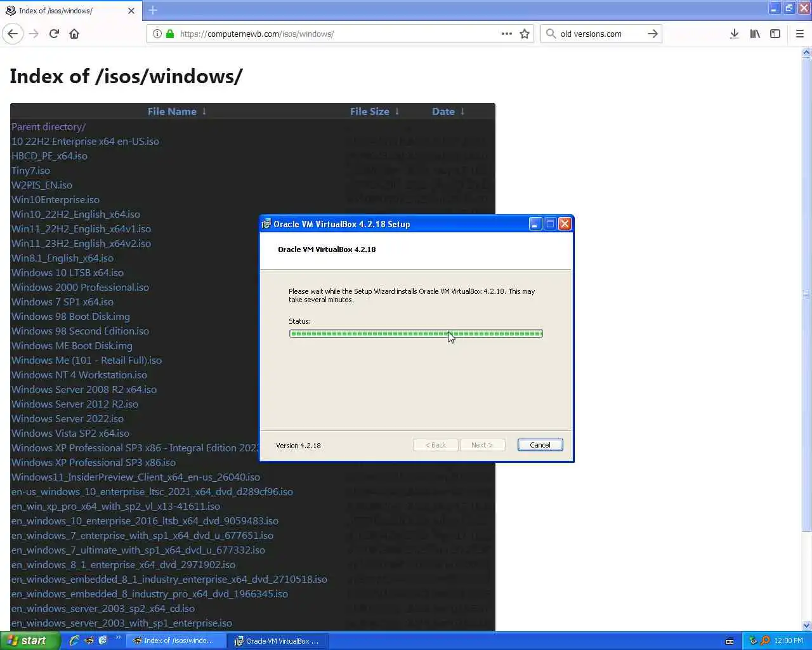Click the green padlock security icon

[170, 34]
